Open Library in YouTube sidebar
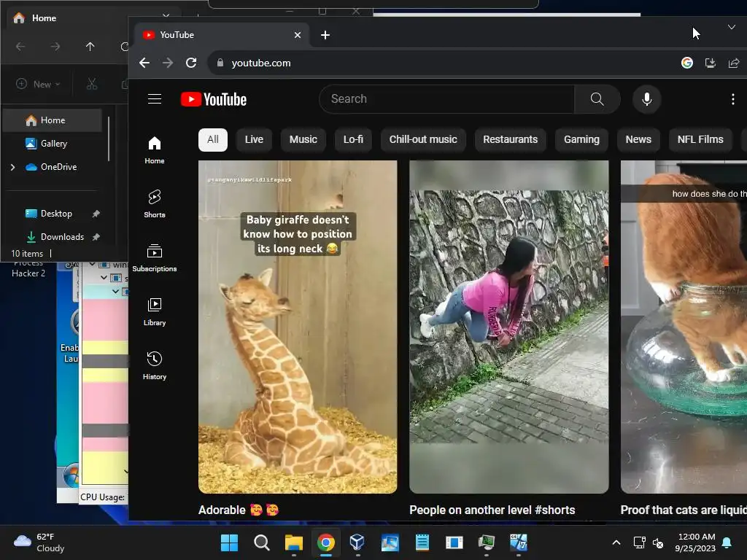Image resolution: width=747 pixels, height=560 pixels. (x=155, y=311)
